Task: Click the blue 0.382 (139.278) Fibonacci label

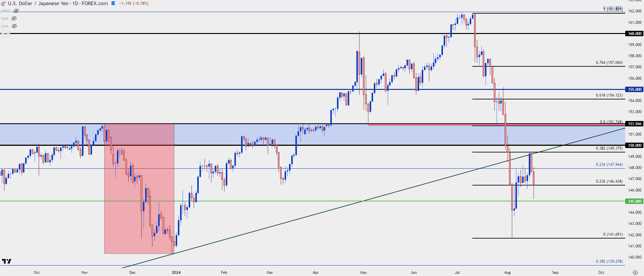Action: coord(609,261)
